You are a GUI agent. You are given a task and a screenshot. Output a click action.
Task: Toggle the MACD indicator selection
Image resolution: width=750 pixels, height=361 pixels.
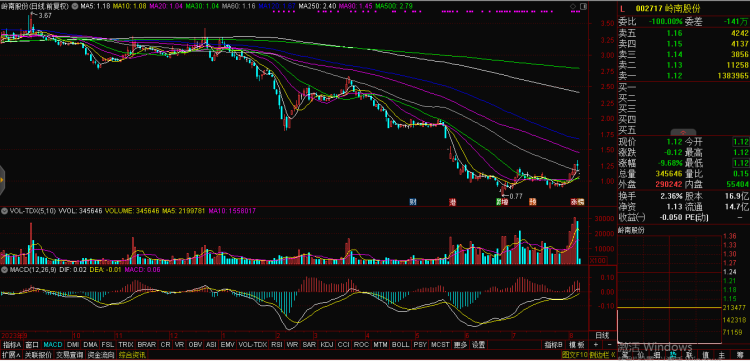click(x=53, y=344)
